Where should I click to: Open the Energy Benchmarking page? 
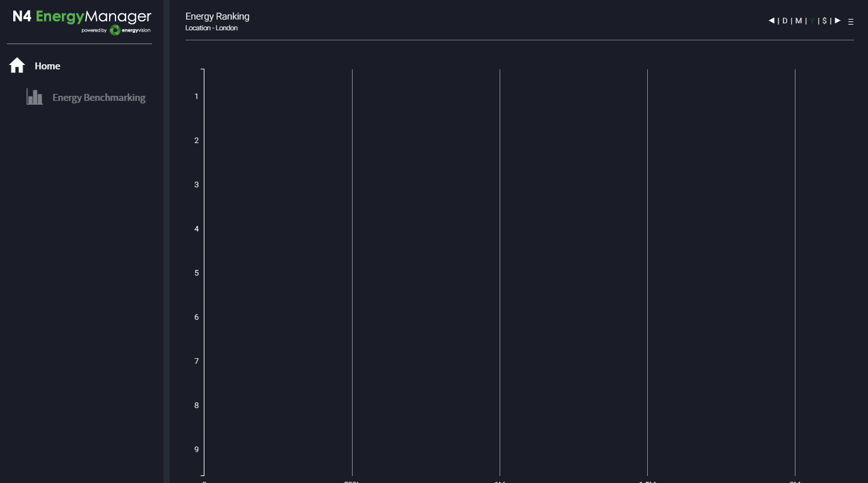point(99,98)
